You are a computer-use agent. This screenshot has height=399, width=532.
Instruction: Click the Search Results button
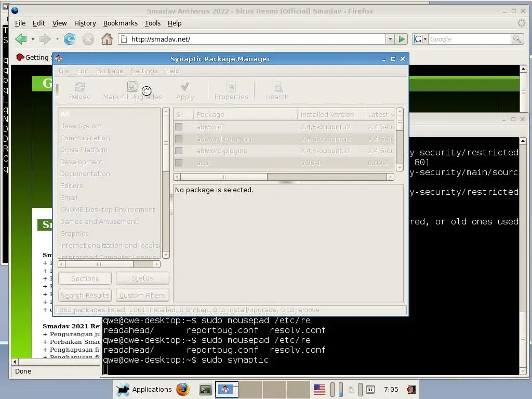pos(85,295)
